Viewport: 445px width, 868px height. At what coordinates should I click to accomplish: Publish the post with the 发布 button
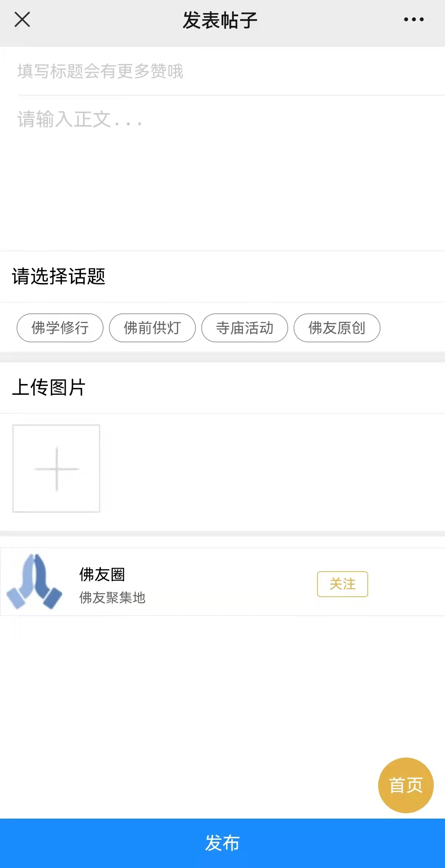click(222, 843)
